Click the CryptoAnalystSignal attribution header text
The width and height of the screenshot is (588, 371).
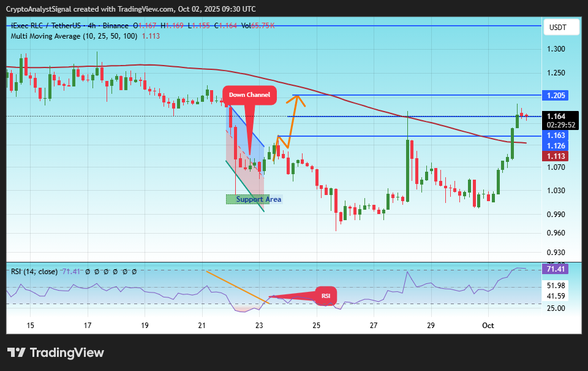[x=131, y=9]
